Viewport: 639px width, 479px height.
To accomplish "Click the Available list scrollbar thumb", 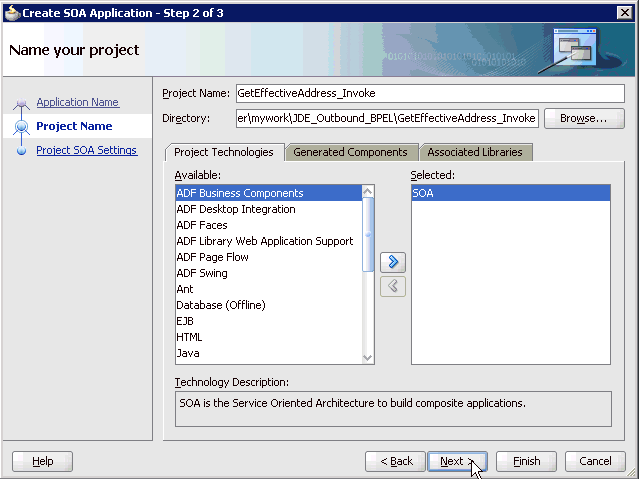I will (x=368, y=234).
